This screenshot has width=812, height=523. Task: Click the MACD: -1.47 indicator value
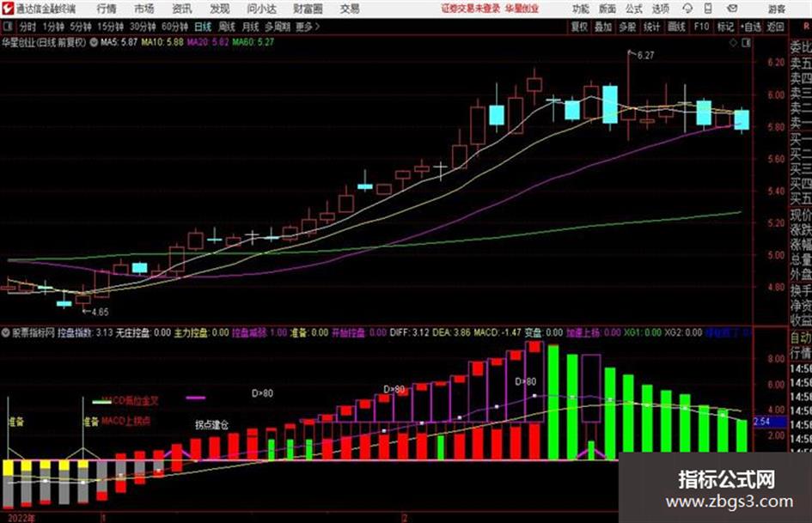tap(496, 332)
